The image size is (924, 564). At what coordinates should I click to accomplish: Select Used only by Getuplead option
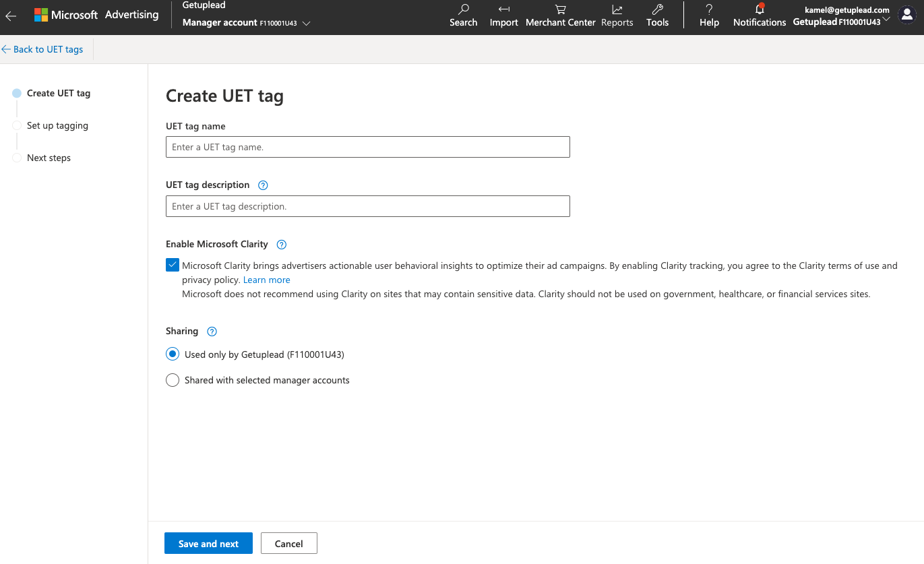pos(173,354)
